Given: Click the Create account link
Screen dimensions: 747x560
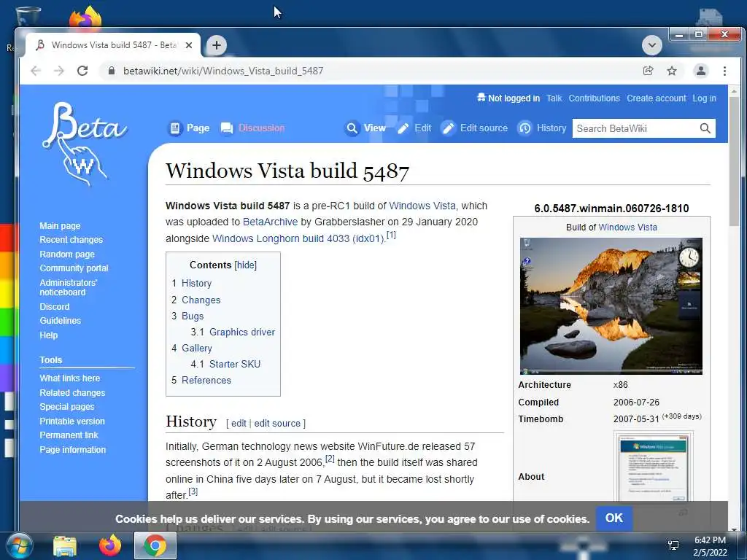Looking at the screenshot, I should (656, 98).
